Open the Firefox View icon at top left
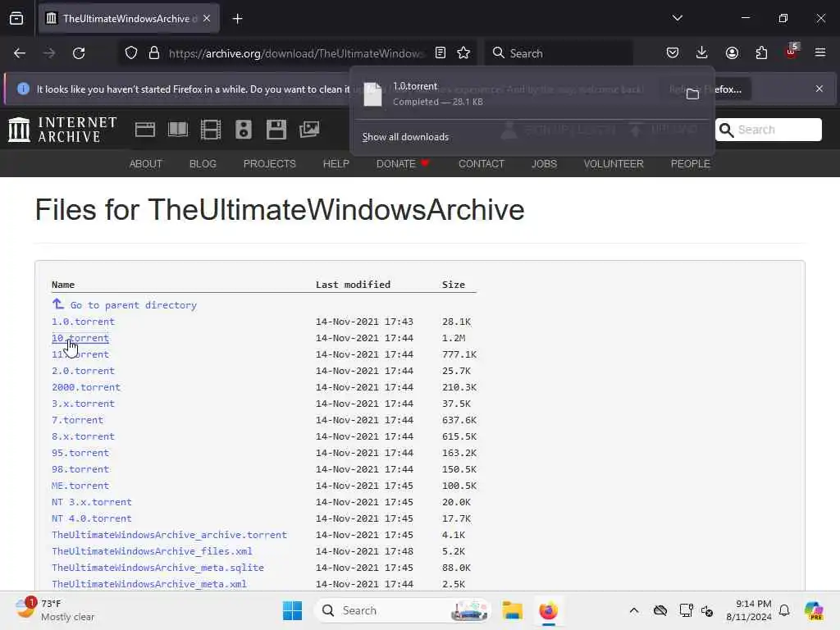 16,19
